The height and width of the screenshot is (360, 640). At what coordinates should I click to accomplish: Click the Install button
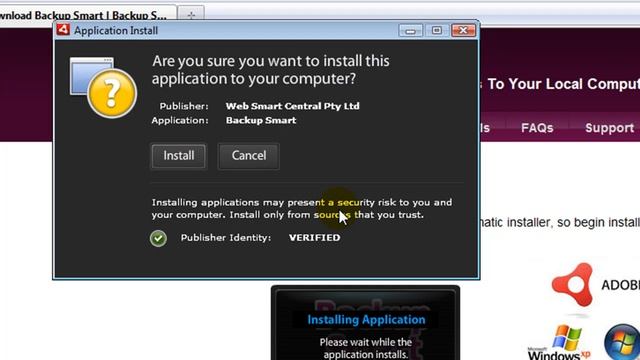click(179, 156)
